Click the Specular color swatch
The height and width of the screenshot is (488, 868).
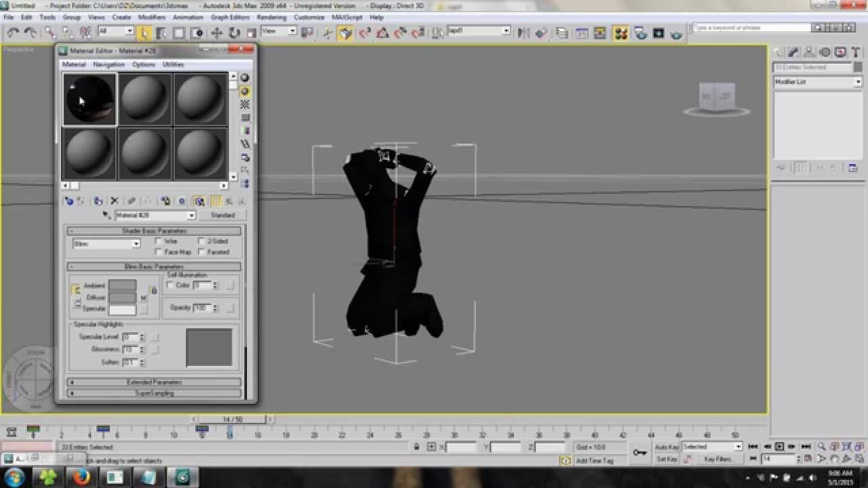tap(122, 310)
